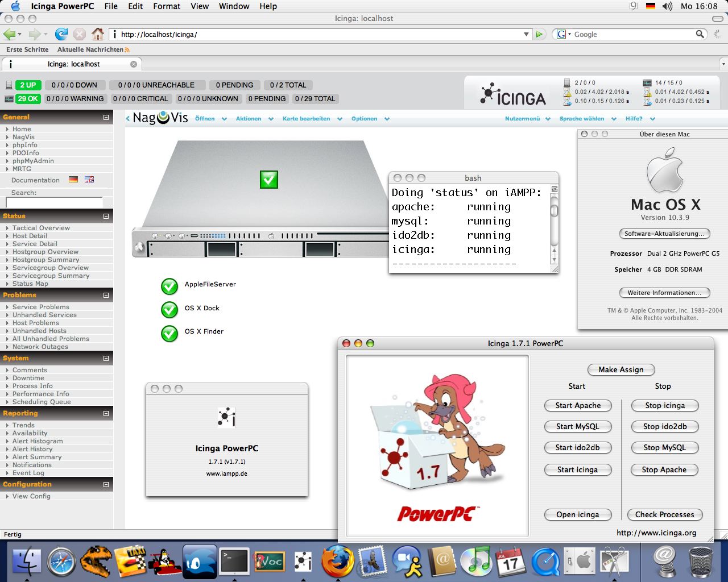This screenshot has height=582, width=728.
Task: Collapse the Status sidebar section
Action: click(x=106, y=216)
